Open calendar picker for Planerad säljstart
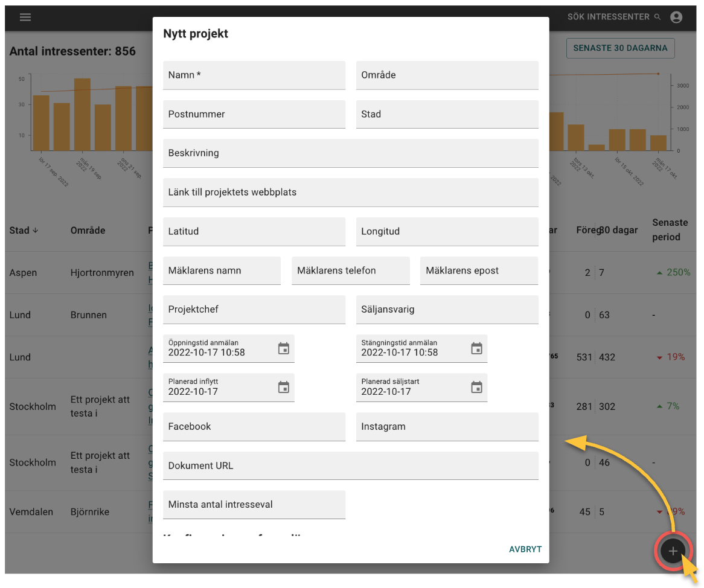The height and width of the screenshot is (588, 704). click(476, 388)
